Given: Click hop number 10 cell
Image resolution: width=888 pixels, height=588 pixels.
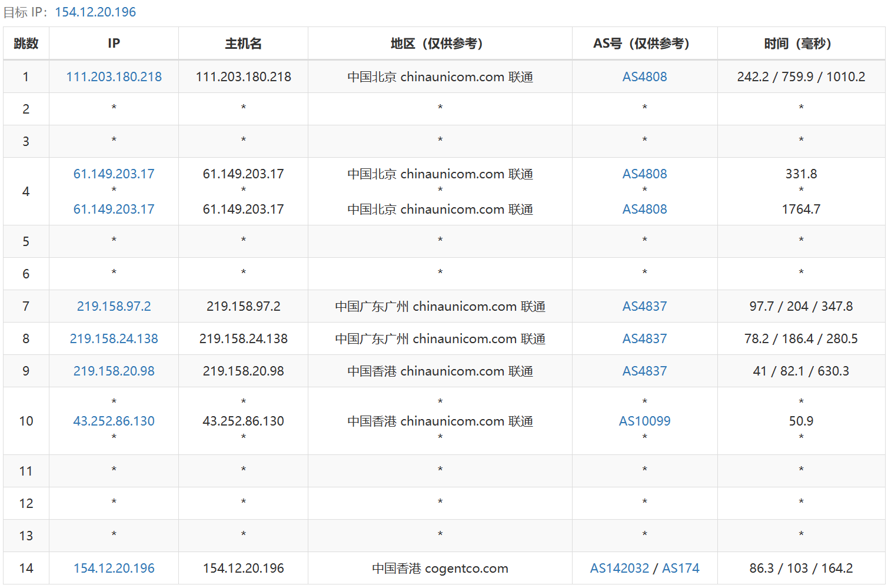Looking at the screenshot, I should (x=26, y=421).
